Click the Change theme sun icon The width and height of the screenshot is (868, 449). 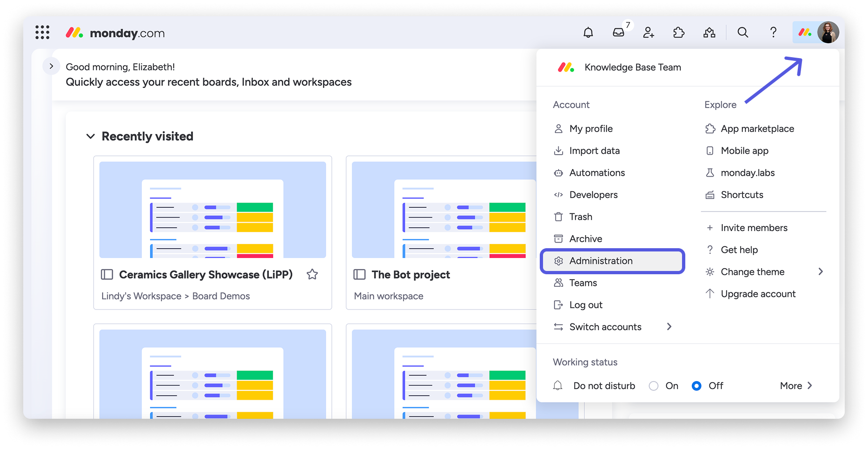click(710, 272)
